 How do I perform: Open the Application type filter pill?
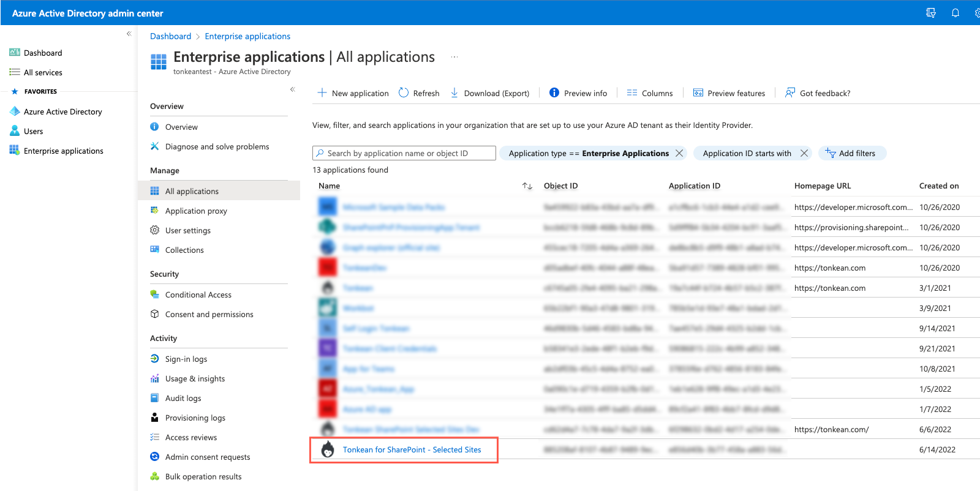pyautogui.click(x=589, y=153)
